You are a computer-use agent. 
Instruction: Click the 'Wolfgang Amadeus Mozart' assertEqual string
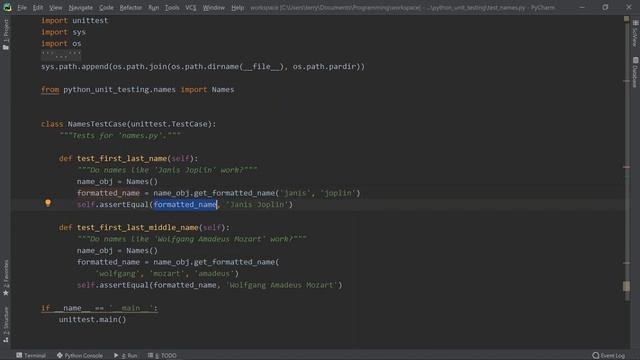pos(282,285)
